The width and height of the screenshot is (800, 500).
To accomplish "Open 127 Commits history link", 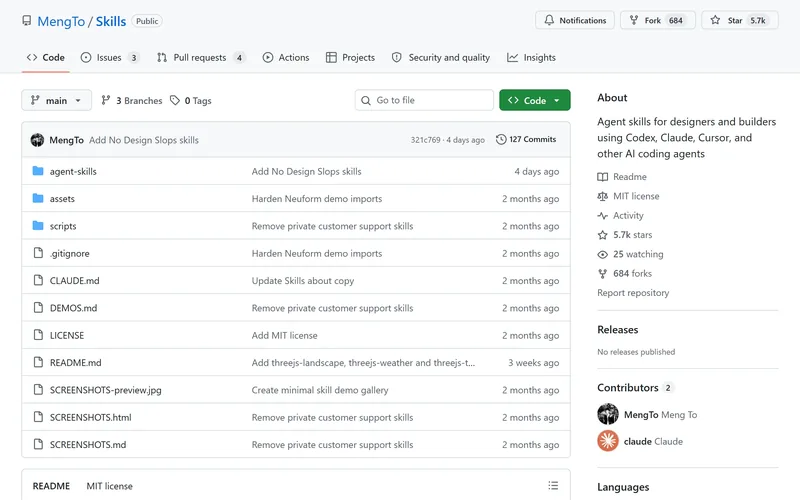I will click(x=526, y=139).
